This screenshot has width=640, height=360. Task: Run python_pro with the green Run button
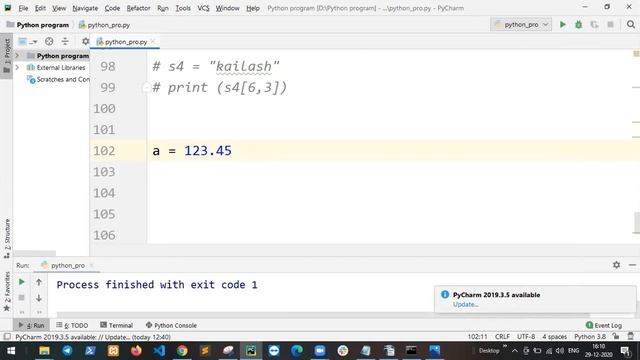[562, 24]
